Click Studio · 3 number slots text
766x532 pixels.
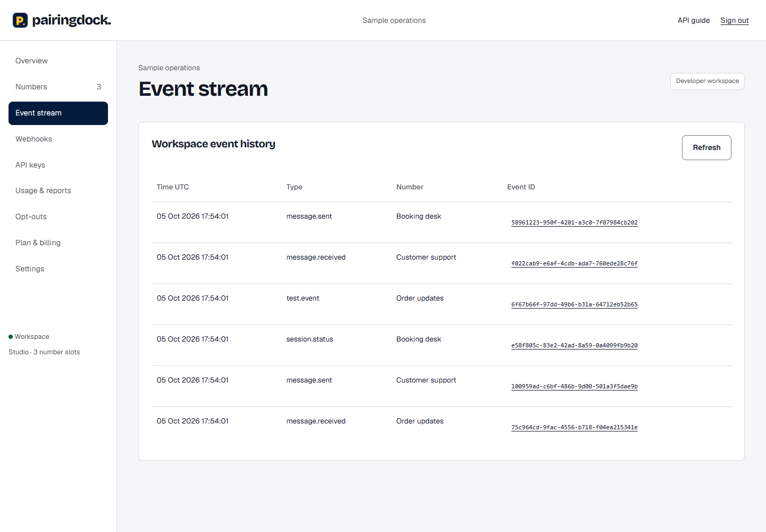pos(44,352)
